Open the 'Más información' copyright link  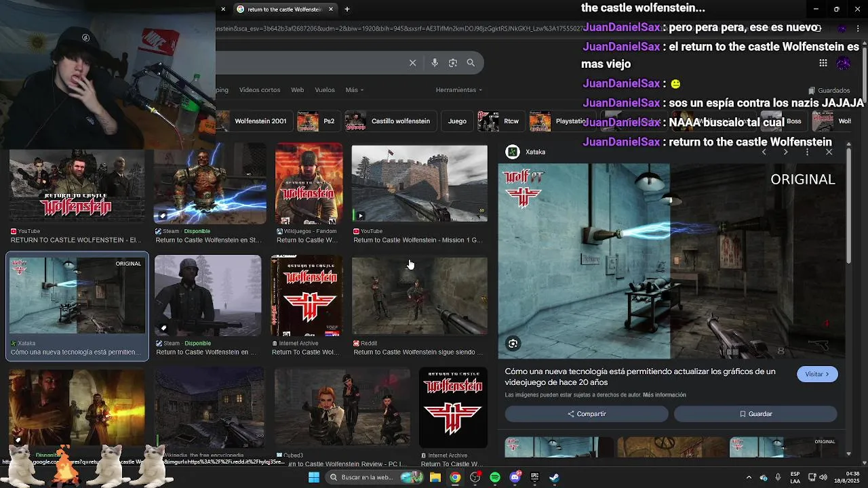click(664, 394)
